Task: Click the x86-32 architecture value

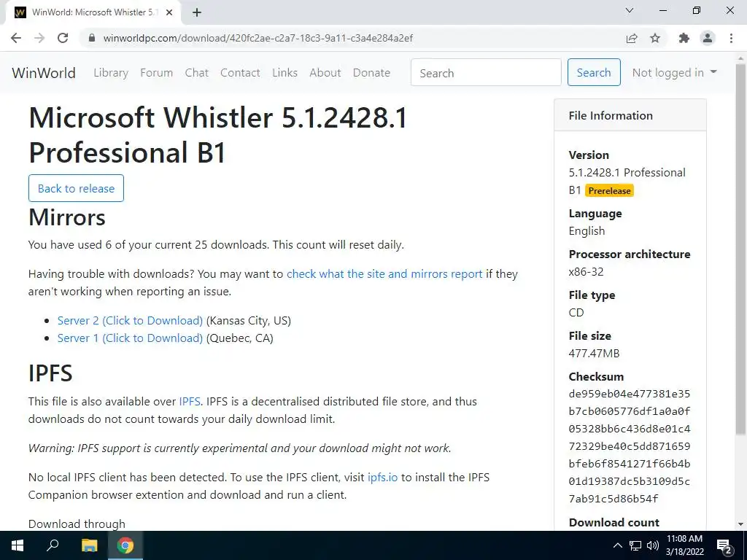Action: click(x=586, y=271)
